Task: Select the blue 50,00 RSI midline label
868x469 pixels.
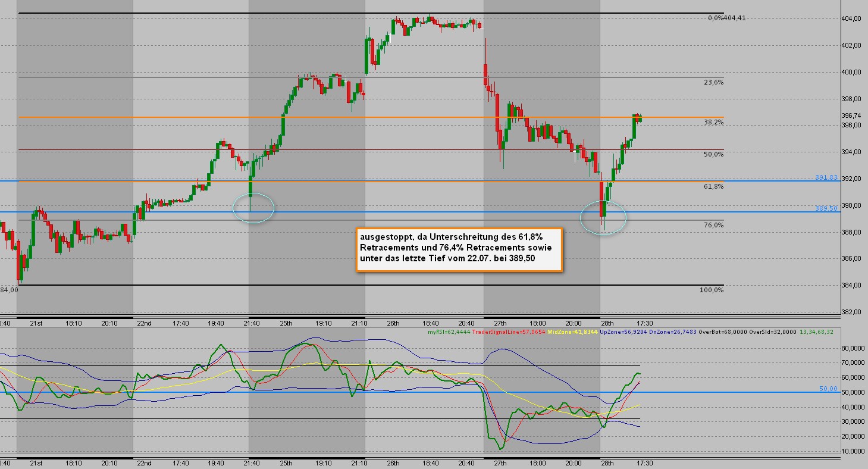Action: (x=828, y=389)
